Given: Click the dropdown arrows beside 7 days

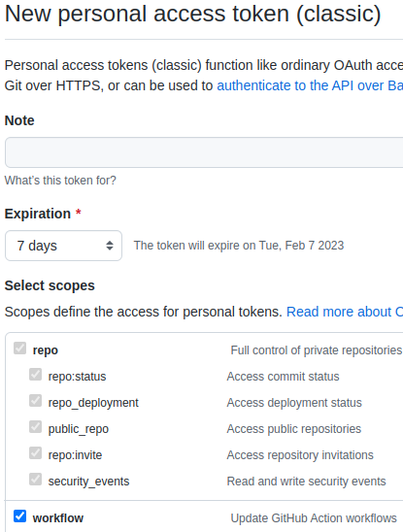Looking at the screenshot, I should tap(110, 246).
